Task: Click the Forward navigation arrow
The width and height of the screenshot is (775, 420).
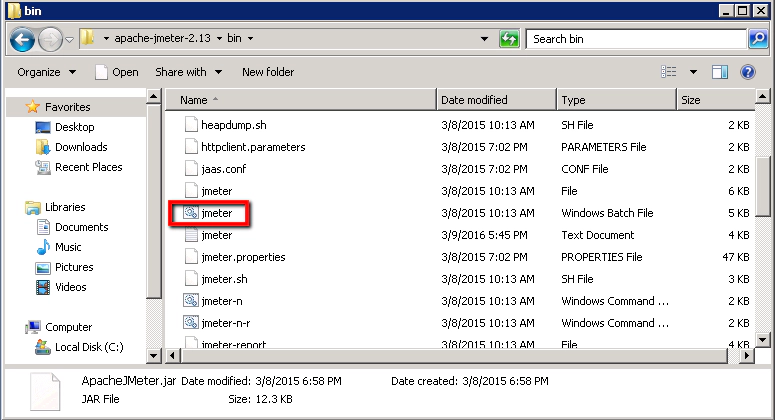Action: click(x=50, y=39)
